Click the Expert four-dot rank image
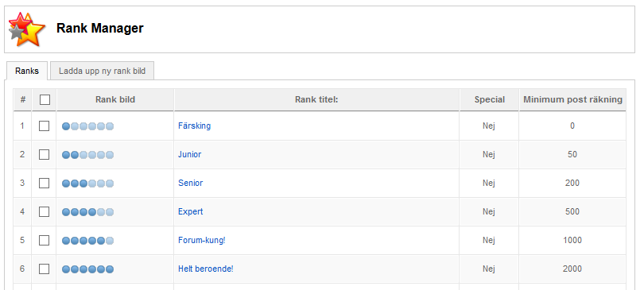Image resolution: width=644 pixels, height=290 pixels. [x=87, y=212]
